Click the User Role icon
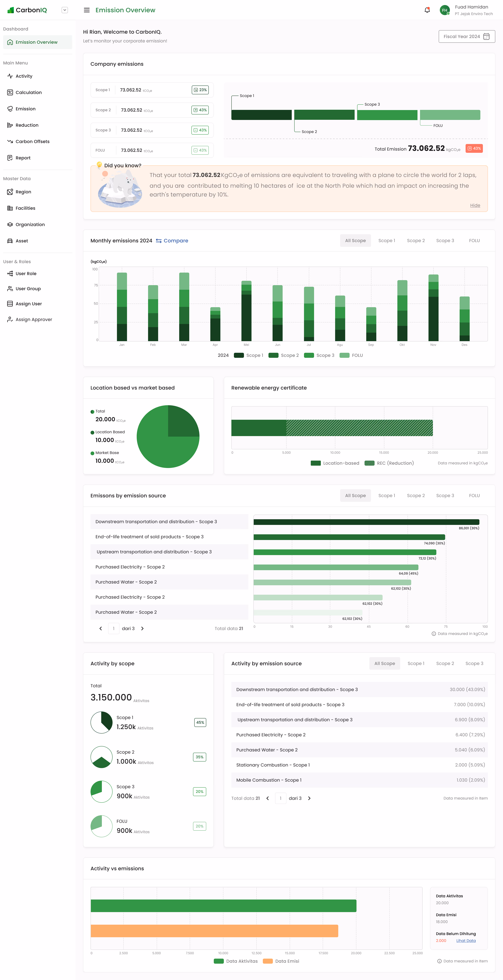 [x=10, y=274]
